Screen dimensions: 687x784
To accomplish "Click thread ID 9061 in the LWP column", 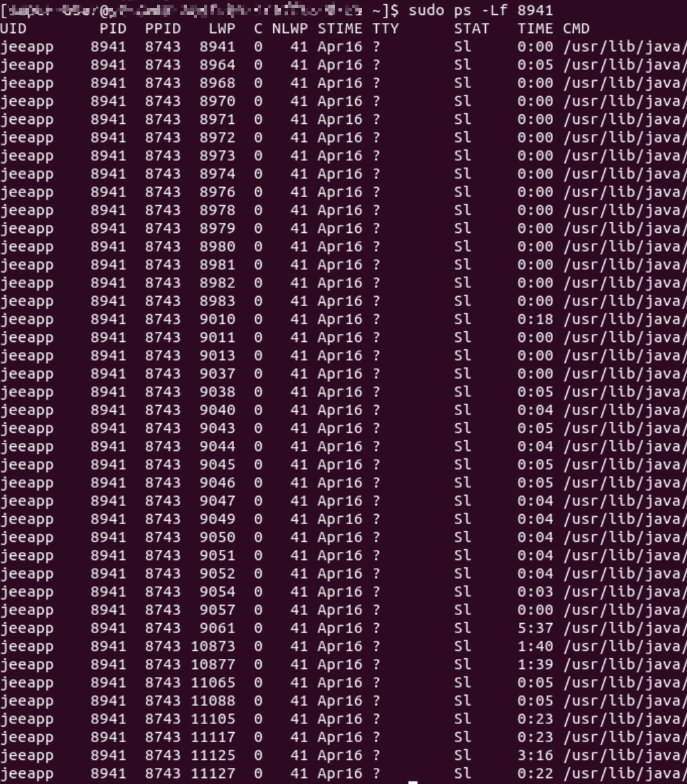I will (217, 628).
